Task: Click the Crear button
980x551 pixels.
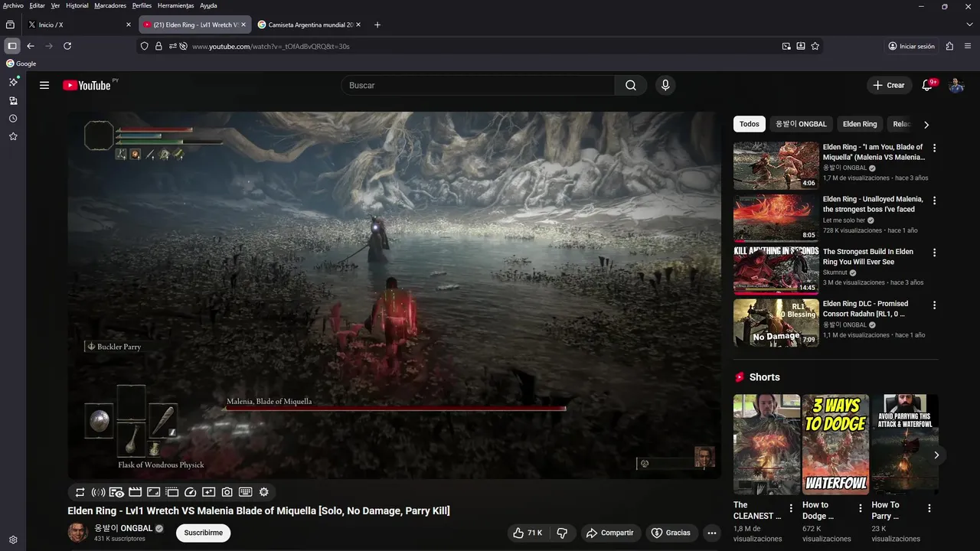Action: pos(889,85)
